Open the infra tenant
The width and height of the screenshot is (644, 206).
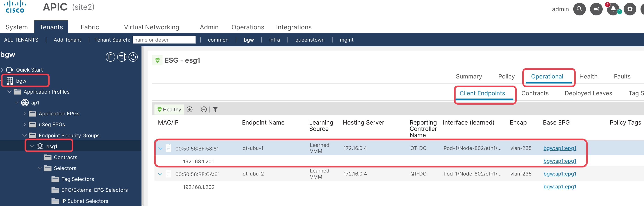click(x=274, y=40)
